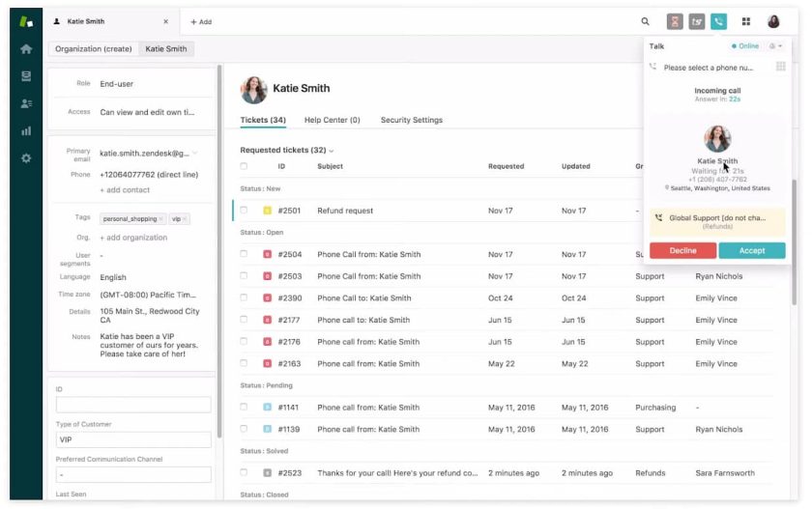Open Online status dropdown in Talk
Screen dimensions: 812x509
pos(745,46)
